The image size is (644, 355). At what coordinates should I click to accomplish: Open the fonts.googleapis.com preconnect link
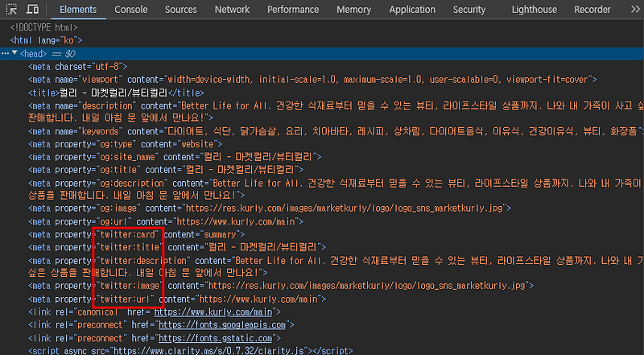pyautogui.click(x=222, y=325)
